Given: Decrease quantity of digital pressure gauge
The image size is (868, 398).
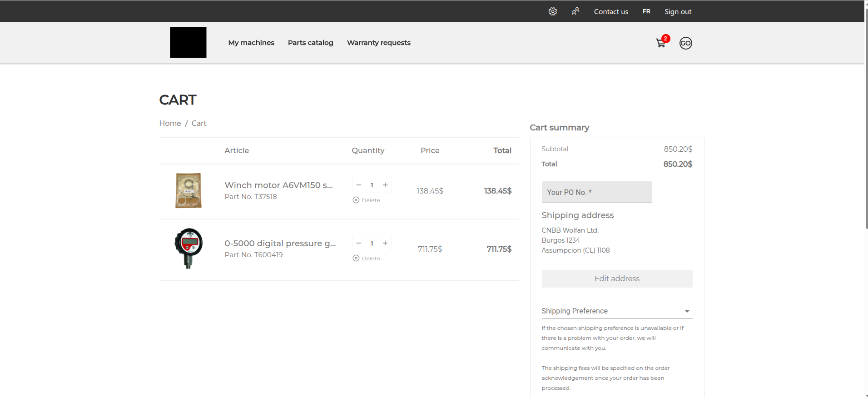Looking at the screenshot, I should click(x=359, y=243).
